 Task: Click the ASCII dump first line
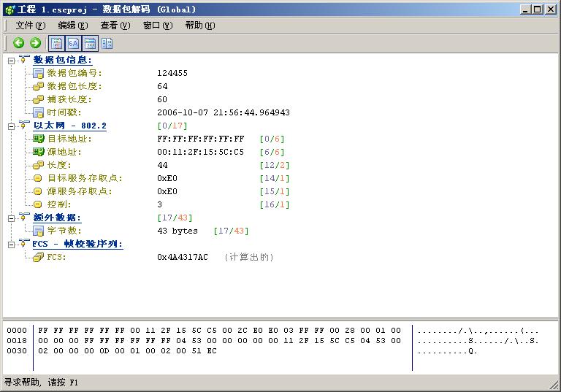(478, 331)
